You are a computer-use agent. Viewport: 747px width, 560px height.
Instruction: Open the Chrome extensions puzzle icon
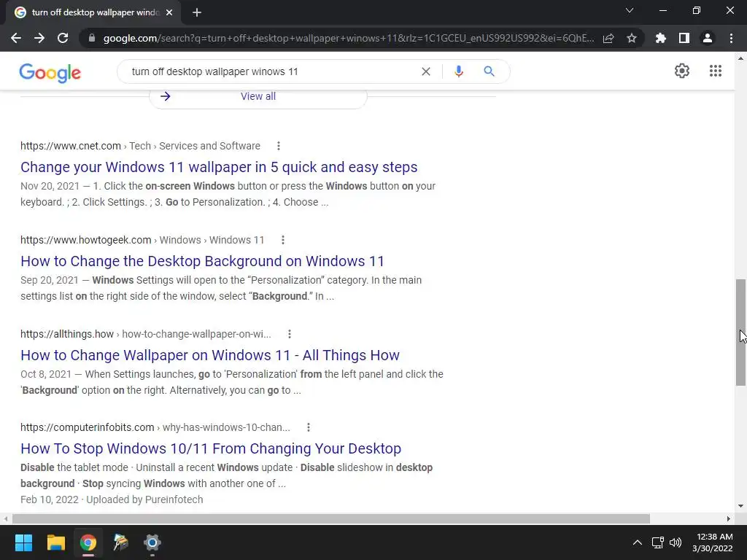[660, 38]
